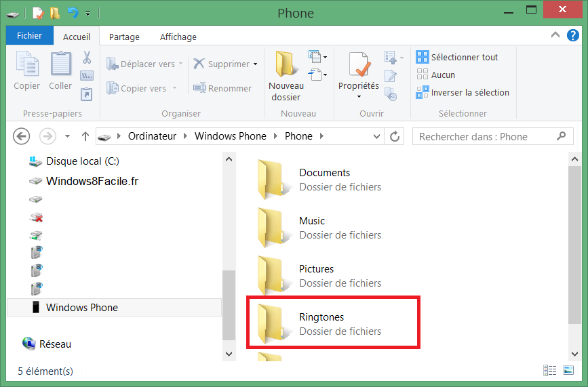Open Propriétés dropdown arrow

click(x=359, y=97)
